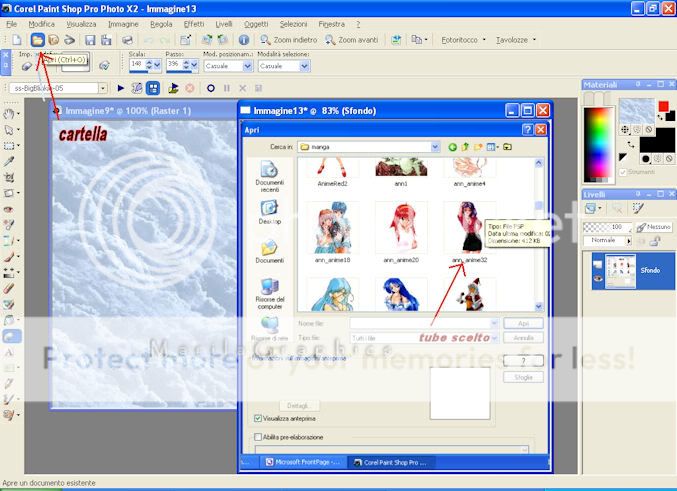Enable Abilita pre-elaborazione checkbox

click(258, 437)
